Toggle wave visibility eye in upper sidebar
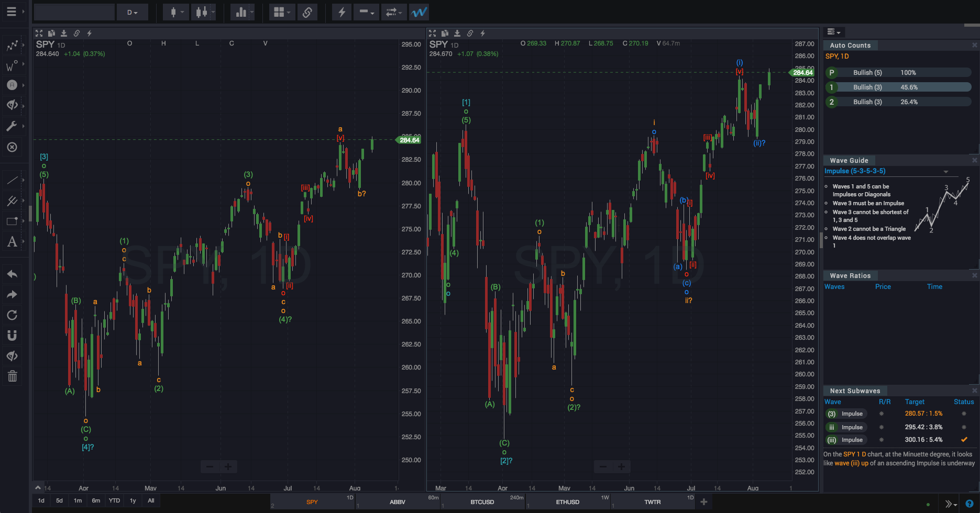The height and width of the screenshot is (513, 980). tap(13, 105)
